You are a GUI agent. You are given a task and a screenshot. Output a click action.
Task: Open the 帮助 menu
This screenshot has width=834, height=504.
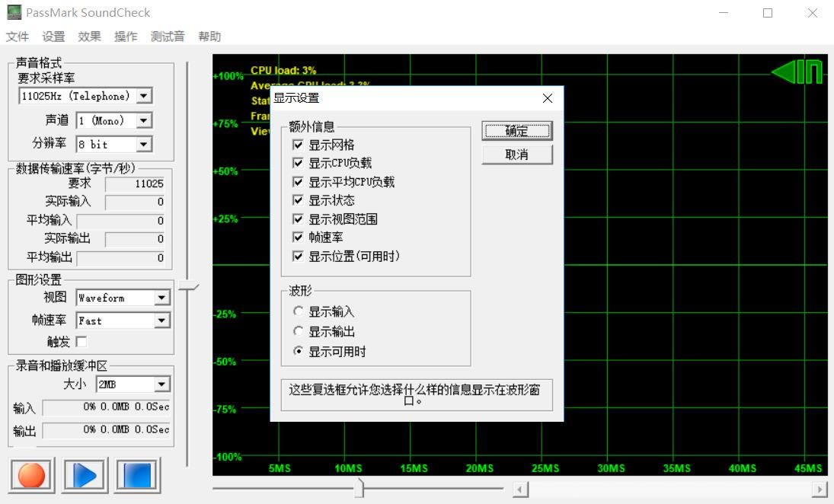209,37
